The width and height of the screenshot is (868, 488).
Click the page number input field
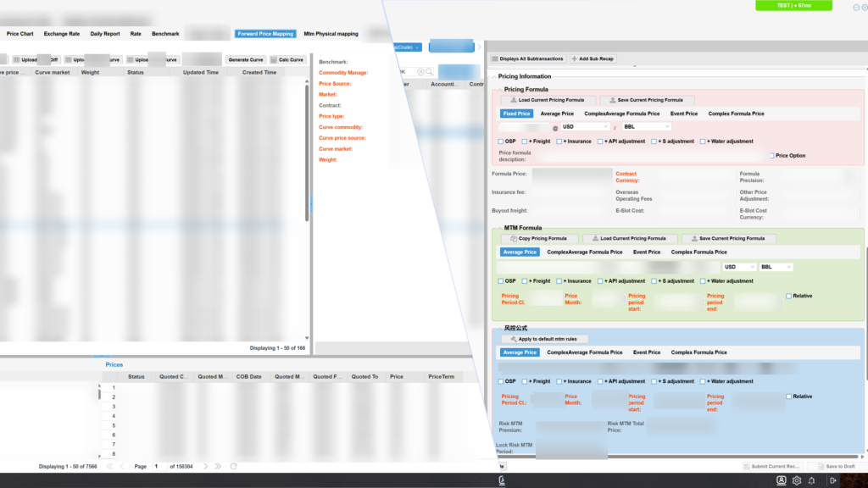point(158,466)
